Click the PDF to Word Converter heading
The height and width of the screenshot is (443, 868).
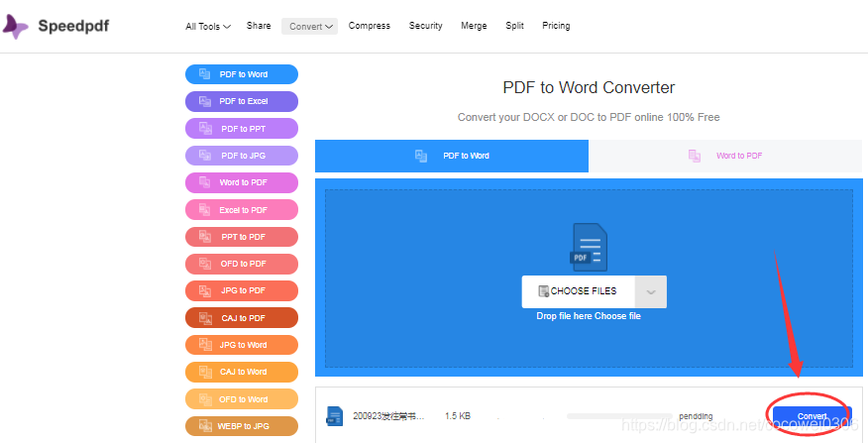589,87
